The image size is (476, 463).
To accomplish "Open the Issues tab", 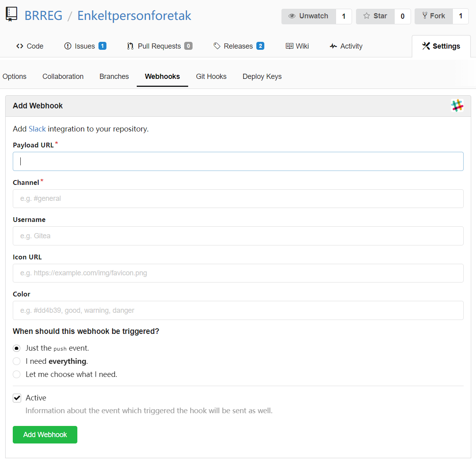I will pyautogui.click(x=85, y=46).
